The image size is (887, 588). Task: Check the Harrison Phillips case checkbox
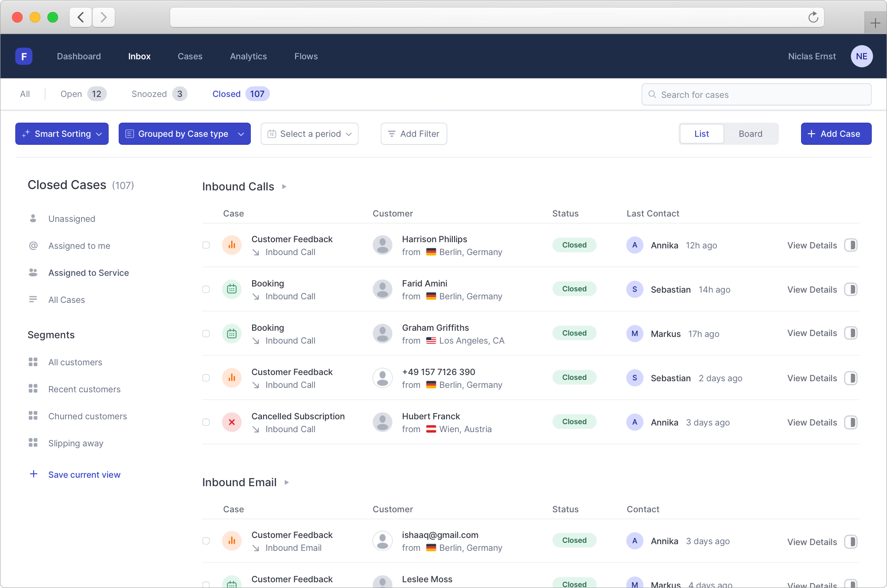(x=206, y=245)
